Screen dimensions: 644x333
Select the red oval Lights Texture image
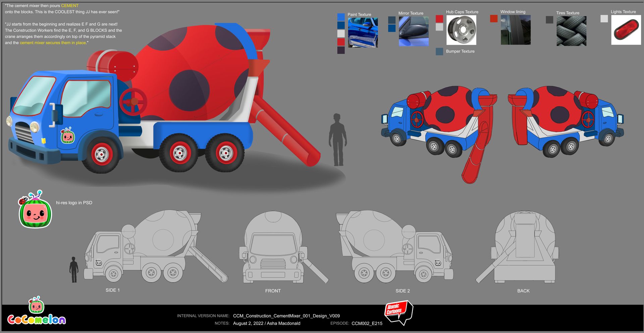point(626,30)
